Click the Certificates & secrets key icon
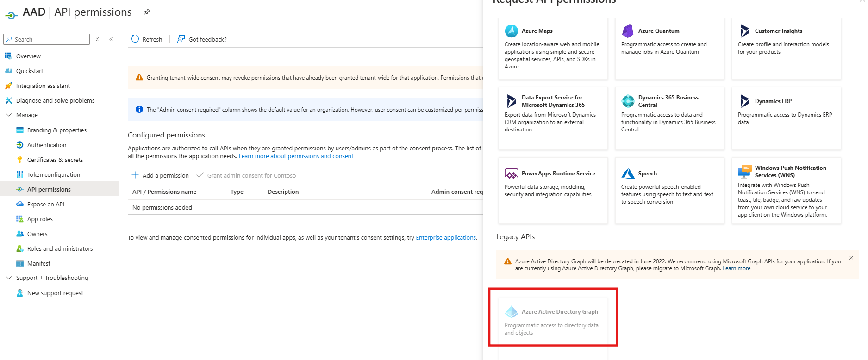This screenshot has height=360, width=868. point(20,160)
